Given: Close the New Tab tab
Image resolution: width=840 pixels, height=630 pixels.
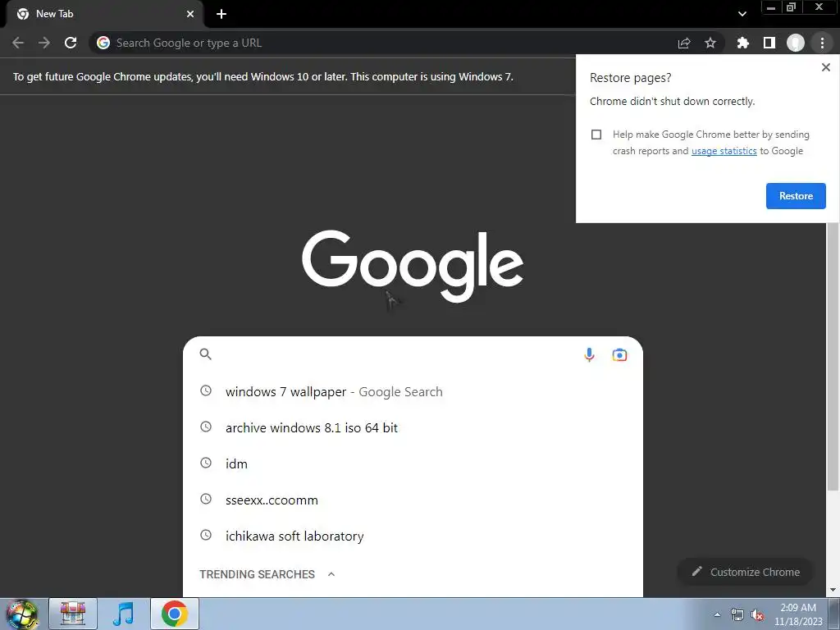Looking at the screenshot, I should coord(190,14).
